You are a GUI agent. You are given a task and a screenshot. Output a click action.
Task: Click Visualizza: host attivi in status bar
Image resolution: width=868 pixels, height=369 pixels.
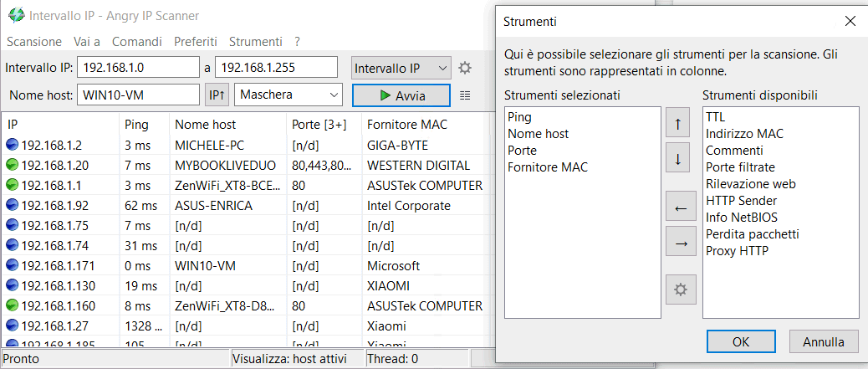[289, 359]
